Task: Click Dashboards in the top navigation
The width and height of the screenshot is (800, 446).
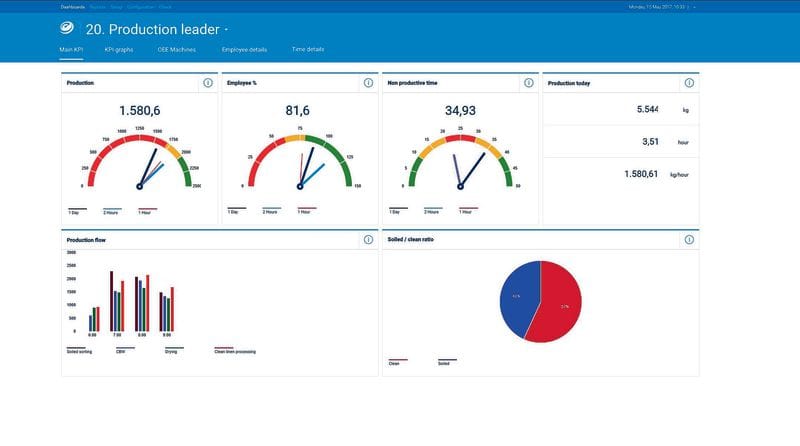Action: (70, 7)
